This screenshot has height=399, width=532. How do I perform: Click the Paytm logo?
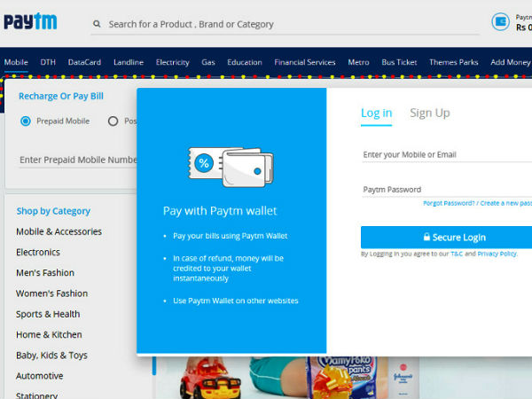30,22
